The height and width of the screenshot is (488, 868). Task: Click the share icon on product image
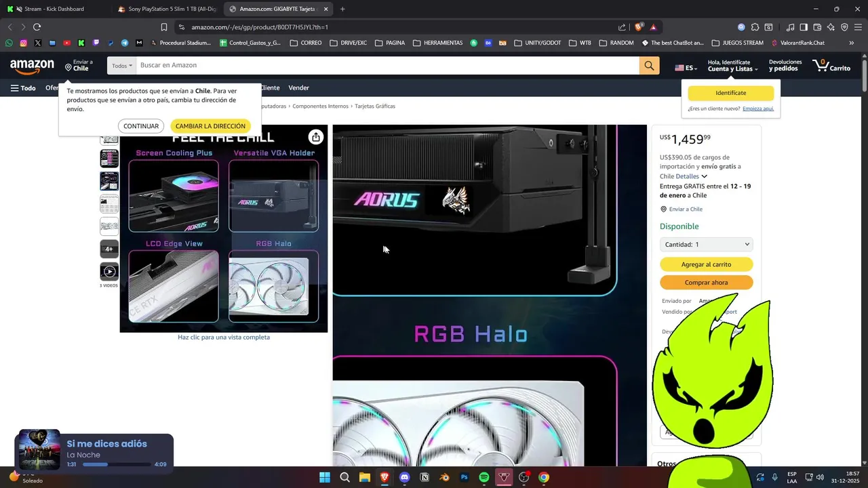coord(315,137)
